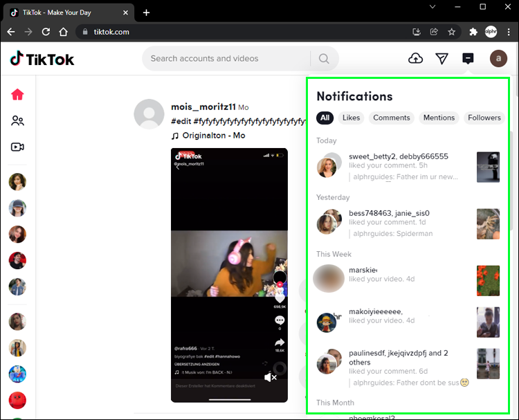Screen dimensions: 519x420
Task: Open video thumbnail beside makoiyieeeeee notification
Action: click(x=488, y=322)
